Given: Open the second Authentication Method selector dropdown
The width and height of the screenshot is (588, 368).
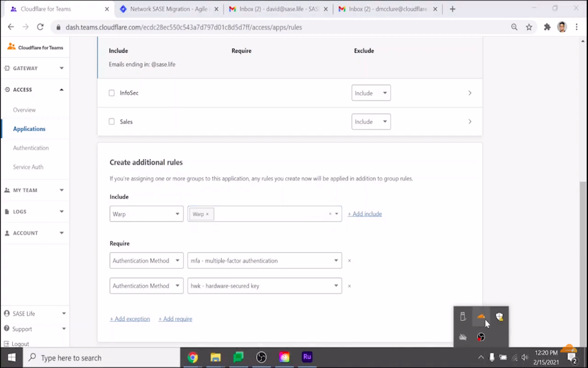Looking at the screenshot, I should tap(146, 286).
